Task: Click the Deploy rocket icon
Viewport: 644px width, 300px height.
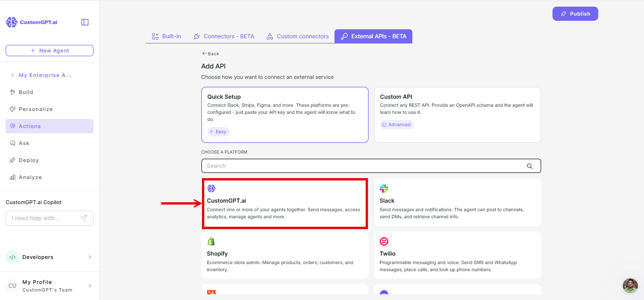Action: tap(13, 160)
